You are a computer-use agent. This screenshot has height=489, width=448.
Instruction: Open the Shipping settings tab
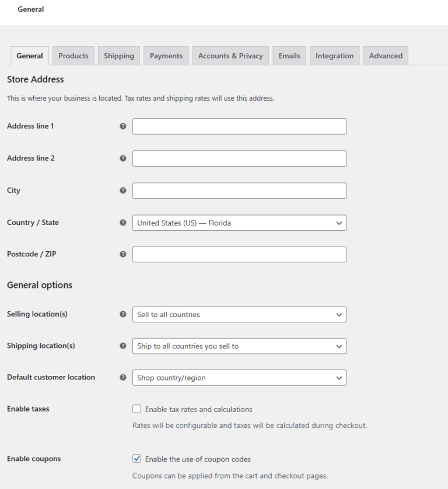point(118,55)
